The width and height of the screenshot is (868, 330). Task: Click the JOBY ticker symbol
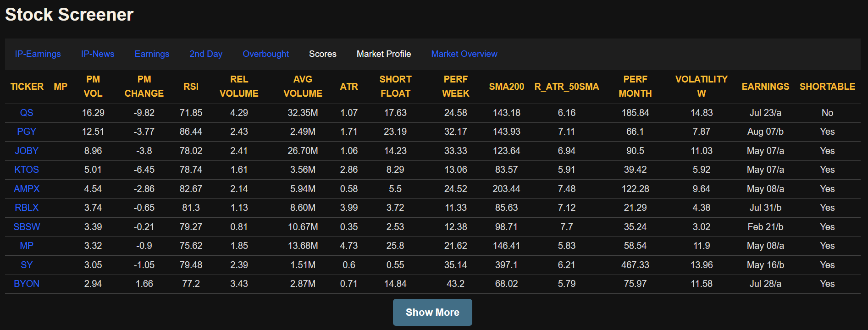(x=27, y=151)
